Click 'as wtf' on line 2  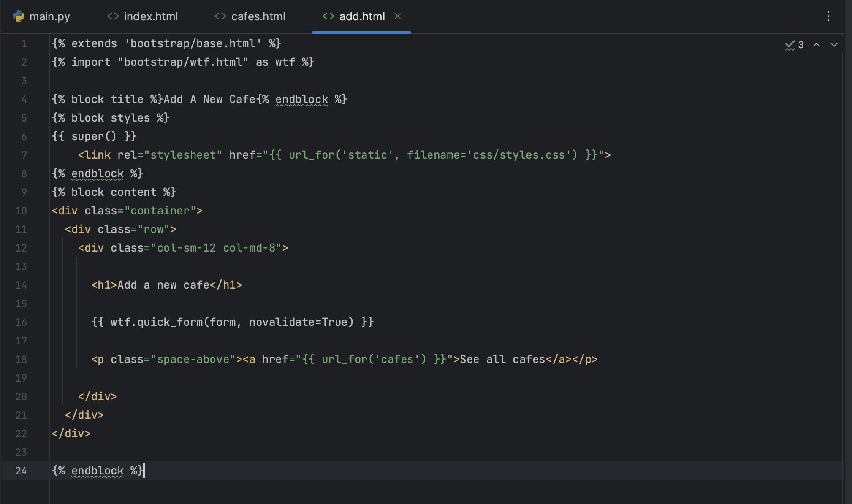coord(275,62)
